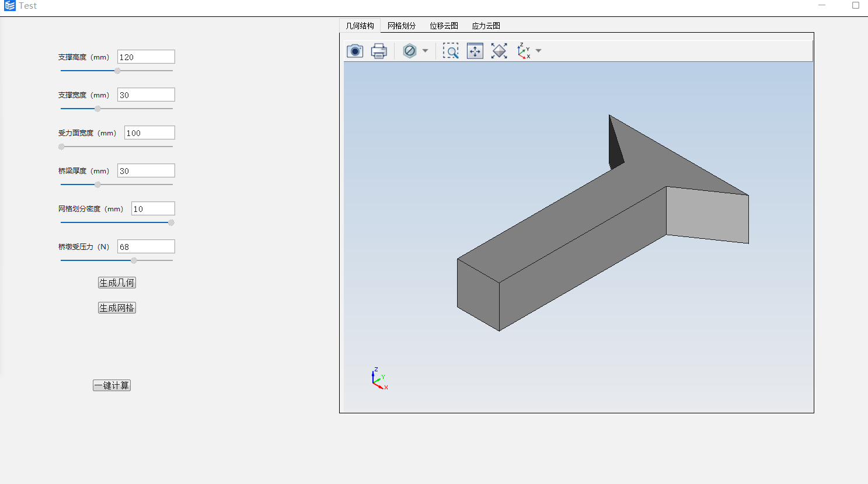Click the hide-selection circle icon in toolbar

pyautogui.click(x=410, y=51)
